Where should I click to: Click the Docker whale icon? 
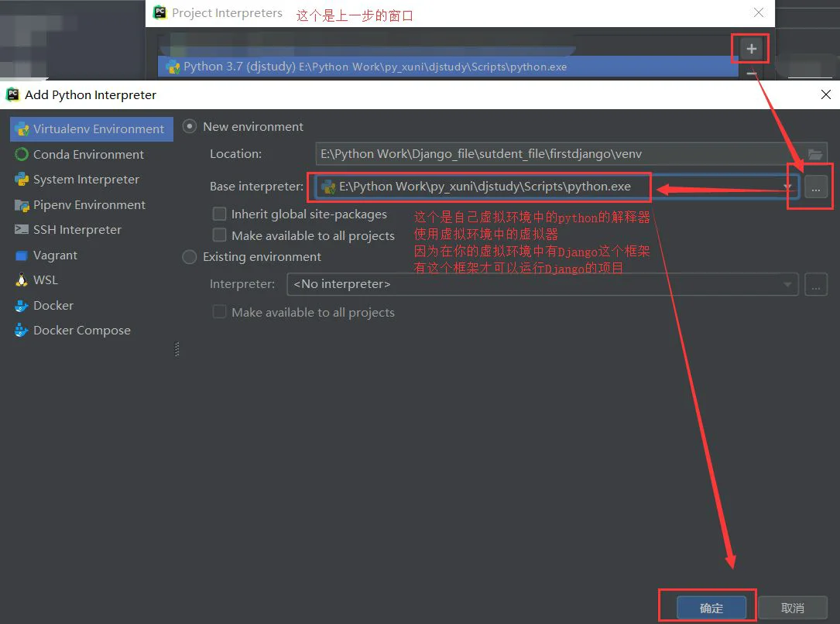tap(22, 306)
